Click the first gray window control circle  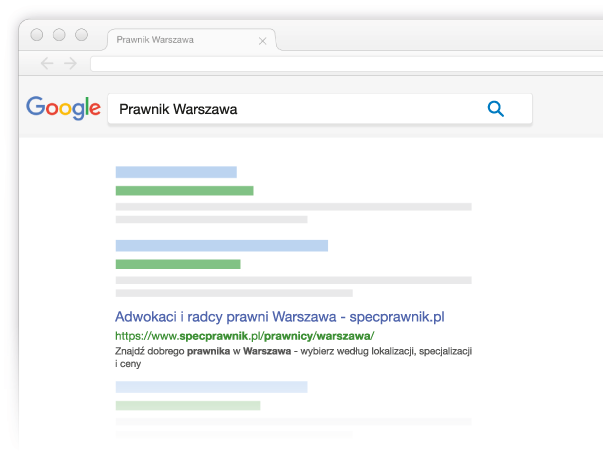pyautogui.click(x=37, y=35)
